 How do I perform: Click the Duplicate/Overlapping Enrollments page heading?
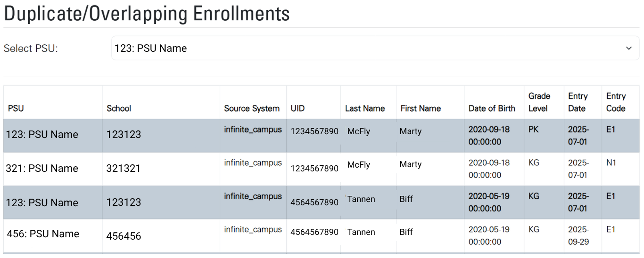(x=147, y=14)
